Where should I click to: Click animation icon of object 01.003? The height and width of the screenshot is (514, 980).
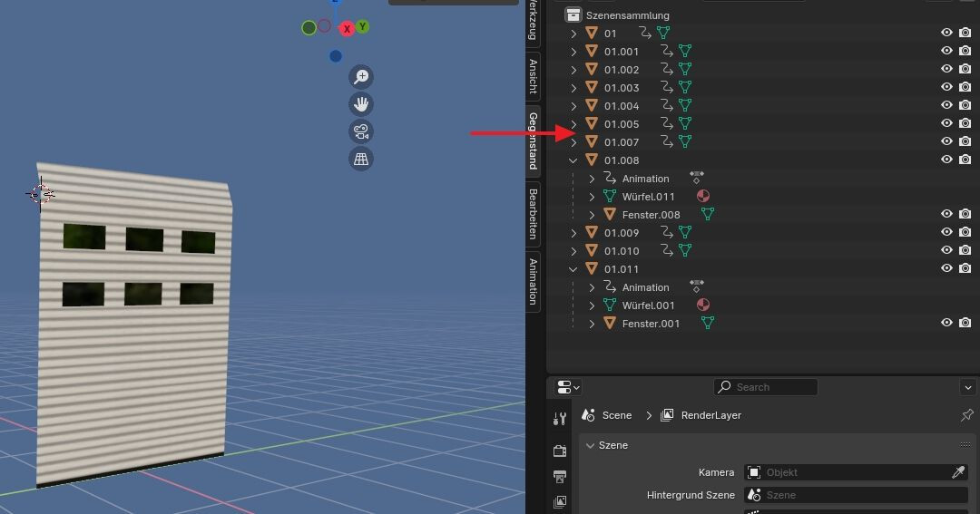(x=667, y=87)
